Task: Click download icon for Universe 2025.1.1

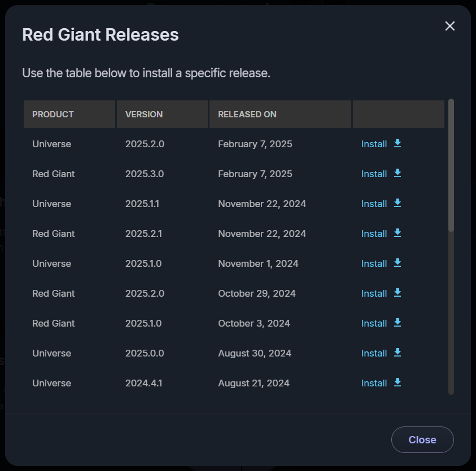Action: [x=398, y=203]
